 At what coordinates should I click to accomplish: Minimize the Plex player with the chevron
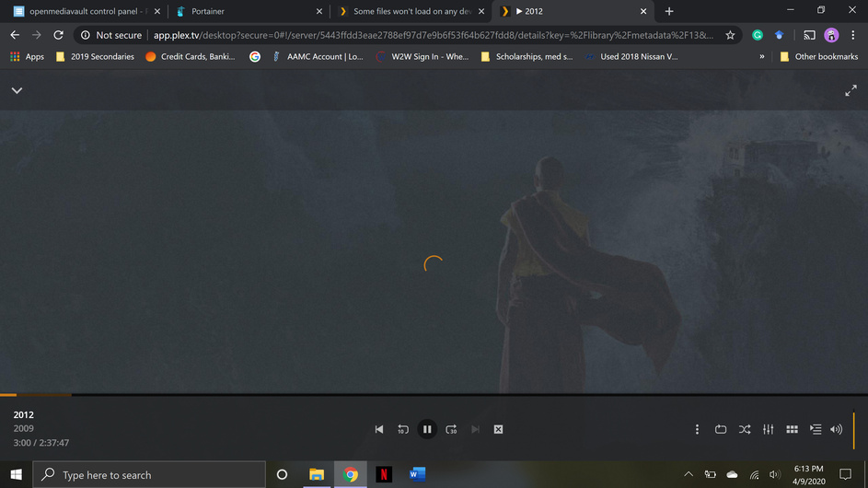pos(17,90)
